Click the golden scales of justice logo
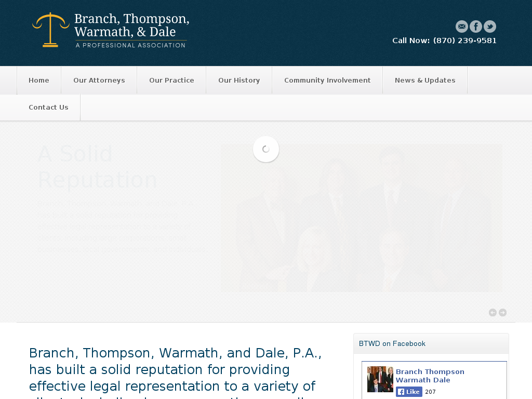The image size is (532, 399). [50, 30]
